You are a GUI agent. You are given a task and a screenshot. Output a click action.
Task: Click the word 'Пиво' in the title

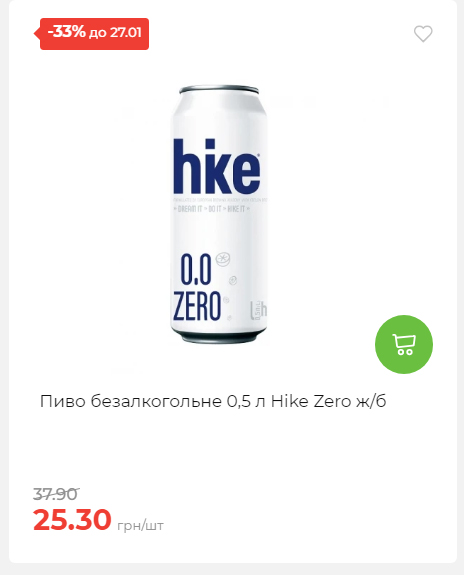63,401
